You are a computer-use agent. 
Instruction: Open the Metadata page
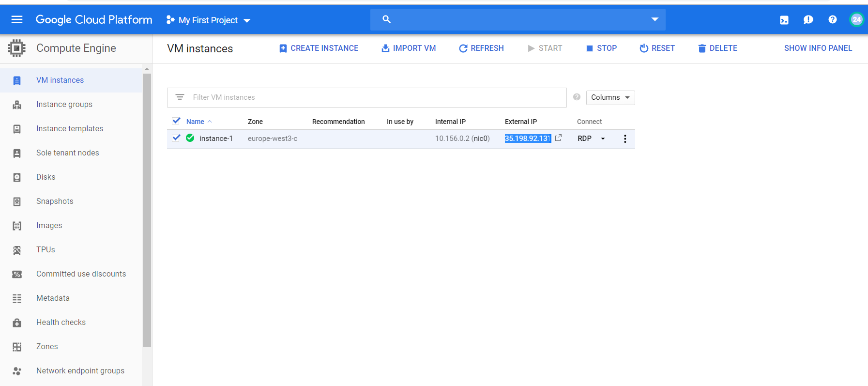click(53, 298)
